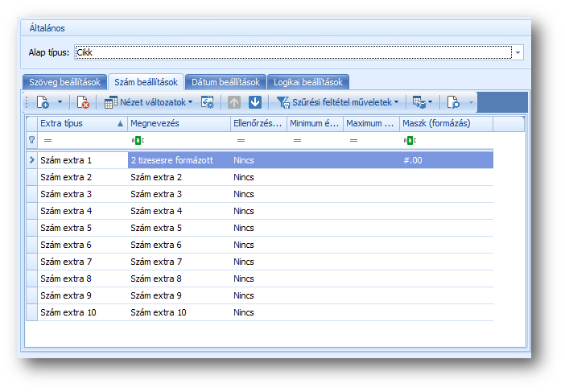The width and height of the screenshot is (565, 392).
Task: Click the view settings gear icon
Action: tap(208, 102)
